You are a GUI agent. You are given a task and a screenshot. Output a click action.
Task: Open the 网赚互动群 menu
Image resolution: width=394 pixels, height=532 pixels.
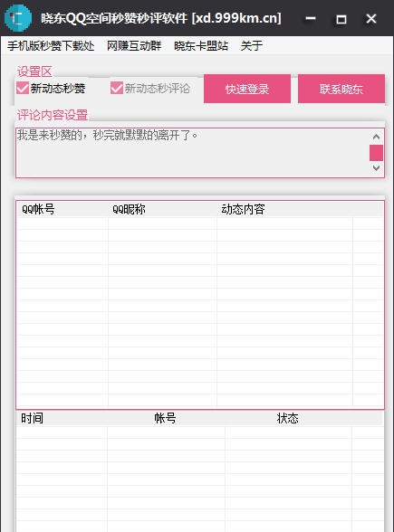pos(134,45)
